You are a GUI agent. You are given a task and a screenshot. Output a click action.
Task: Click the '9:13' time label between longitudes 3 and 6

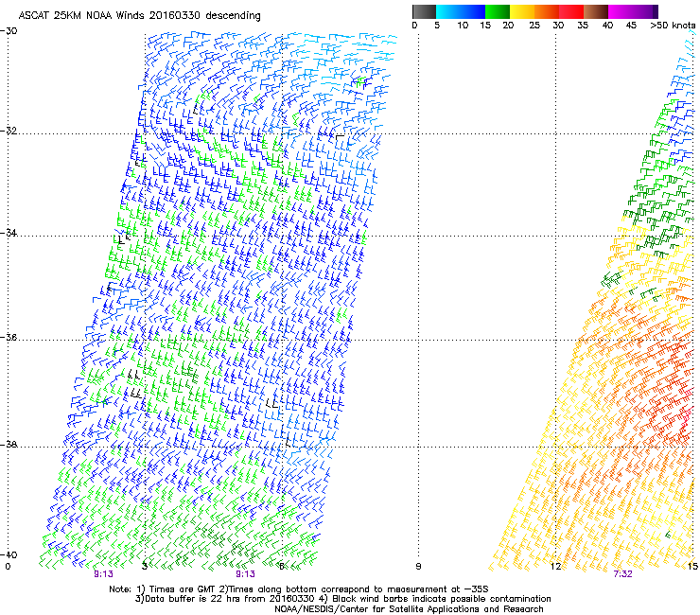(246, 574)
